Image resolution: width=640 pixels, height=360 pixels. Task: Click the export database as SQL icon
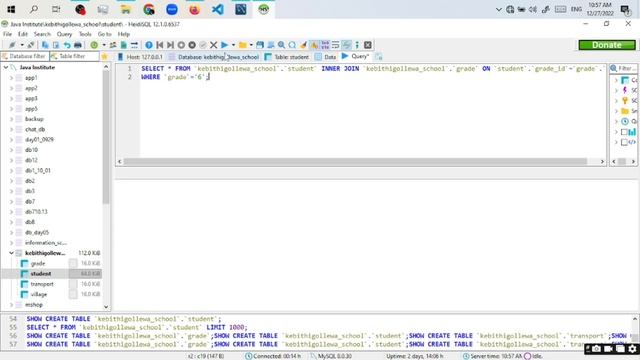tap(124, 45)
